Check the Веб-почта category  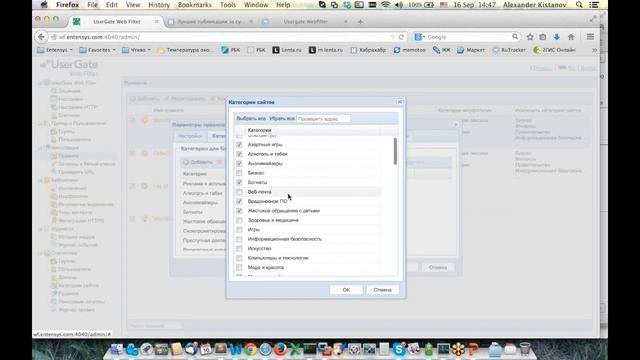pos(239,192)
